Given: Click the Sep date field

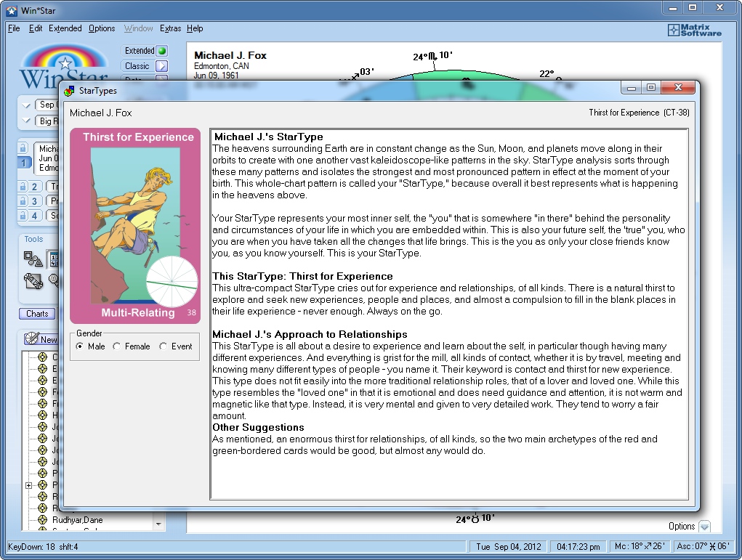Looking at the screenshot, I should point(47,105).
